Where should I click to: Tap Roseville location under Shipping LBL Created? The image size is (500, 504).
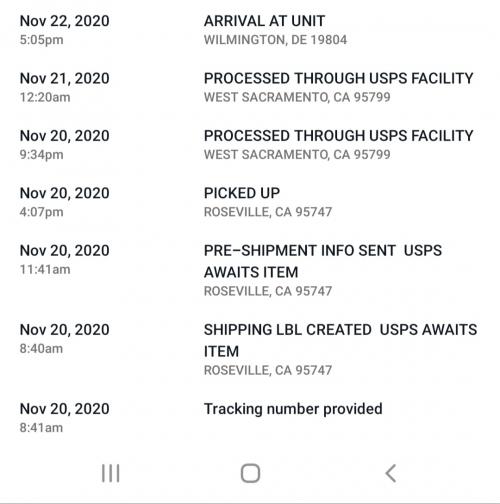pos(268,370)
